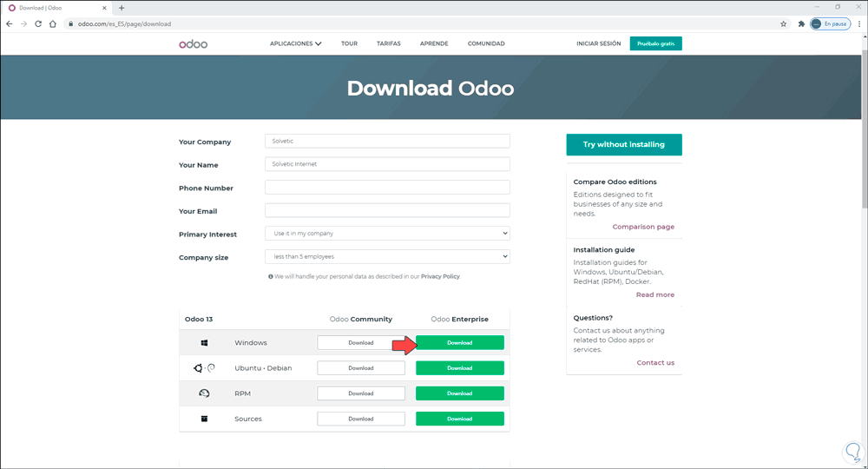
Task: Expand the Aplicaciones menu
Action: [x=296, y=43]
